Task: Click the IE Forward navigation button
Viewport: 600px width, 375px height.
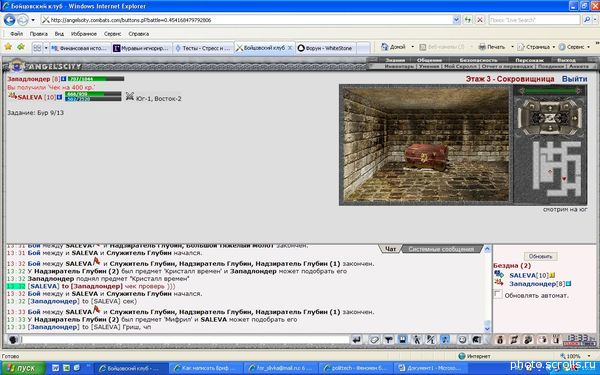Action: point(23,20)
